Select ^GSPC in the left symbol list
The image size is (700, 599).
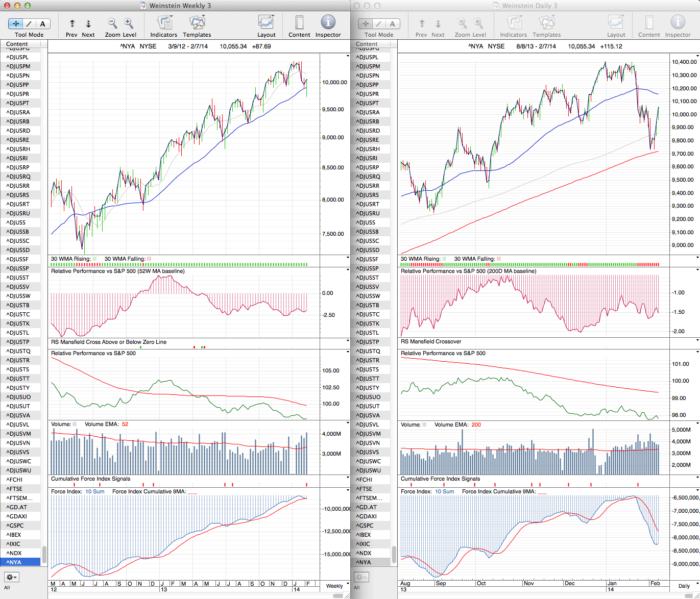[15, 526]
